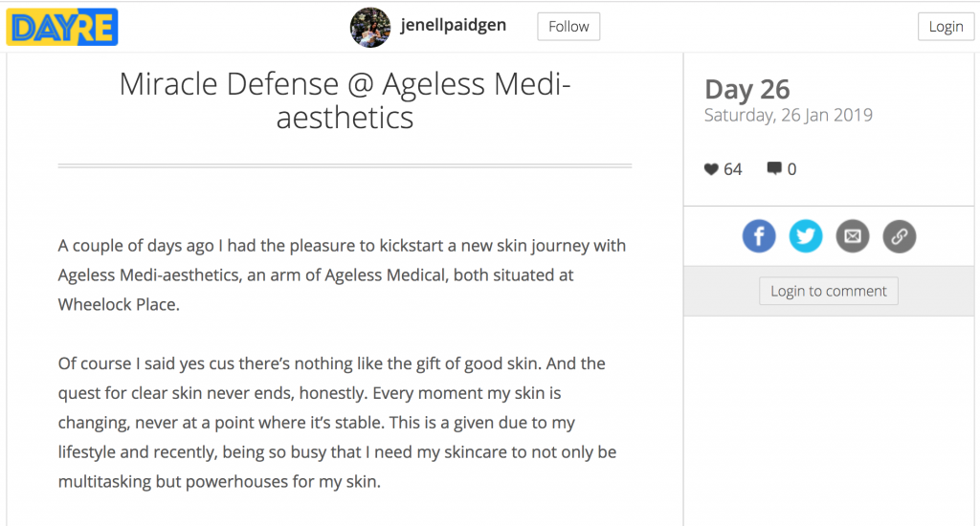Click the comment bubble icon
980x526 pixels.
tap(773, 168)
